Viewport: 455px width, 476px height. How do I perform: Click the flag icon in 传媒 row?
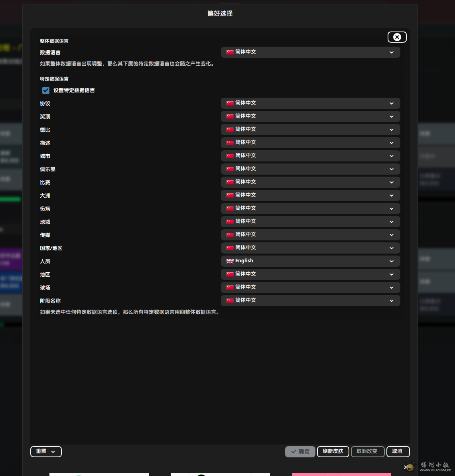click(x=230, y=235)
